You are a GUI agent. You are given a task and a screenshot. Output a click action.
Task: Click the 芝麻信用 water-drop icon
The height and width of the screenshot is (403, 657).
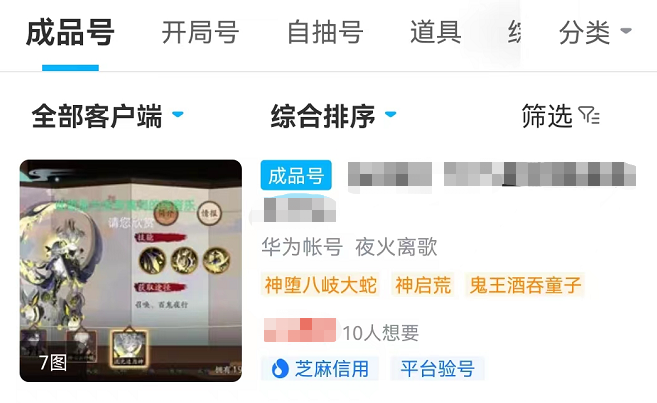pyautogui.click(x=280, y=369)
